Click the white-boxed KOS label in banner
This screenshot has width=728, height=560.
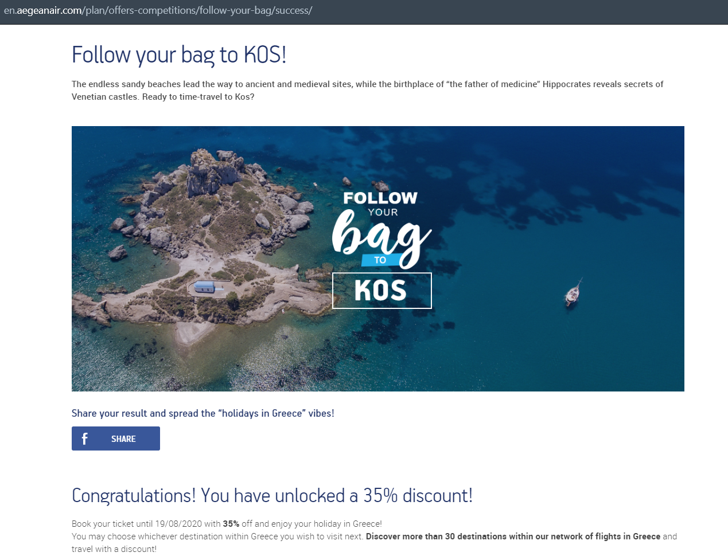(x=382, y=291)
